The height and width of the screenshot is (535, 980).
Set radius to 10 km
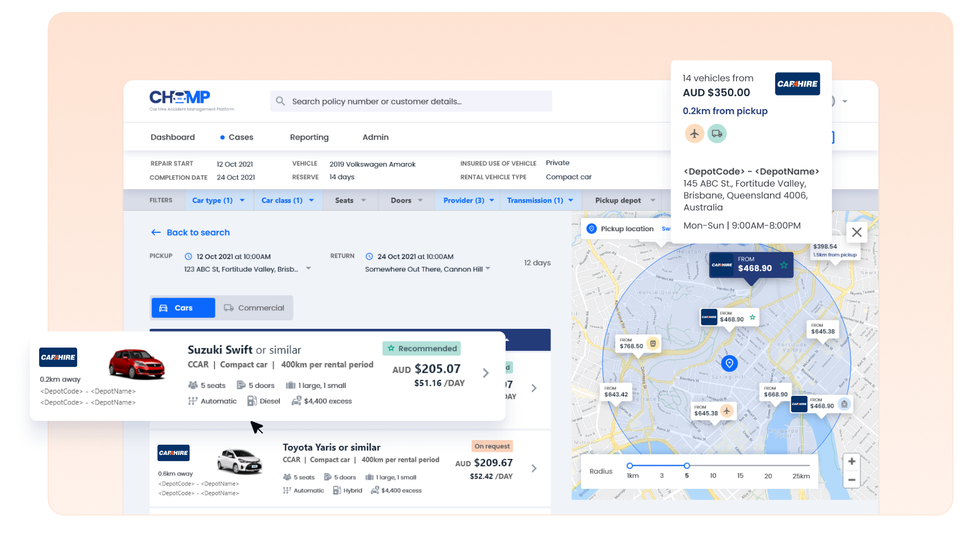[713, 475]
